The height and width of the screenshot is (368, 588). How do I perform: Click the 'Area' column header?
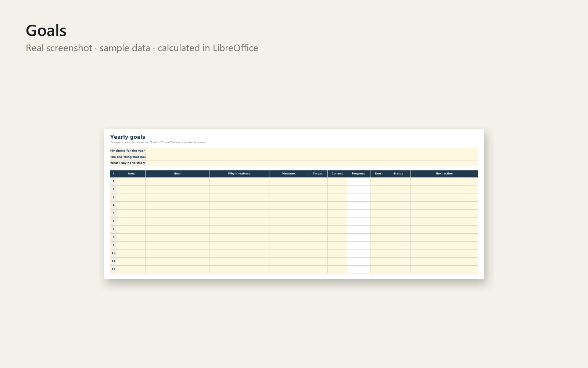pos(131,174)
